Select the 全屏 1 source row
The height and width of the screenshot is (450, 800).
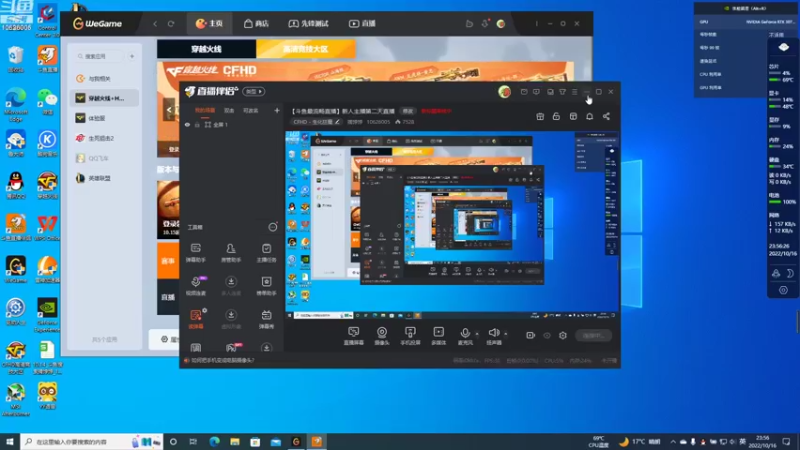232,124
